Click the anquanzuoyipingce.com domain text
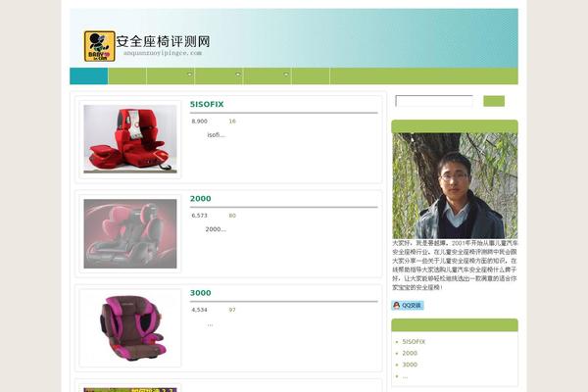The width and height of the screenshot is (588, 392). 163,53
